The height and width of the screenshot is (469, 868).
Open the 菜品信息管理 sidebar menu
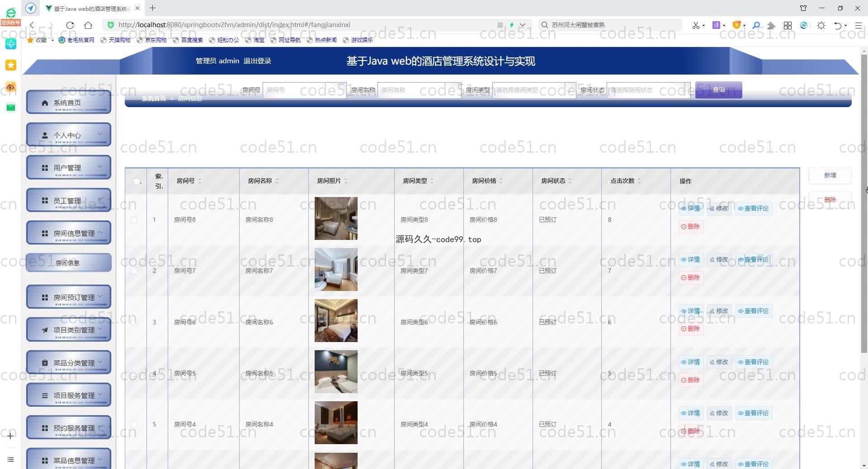pos(69,459)
